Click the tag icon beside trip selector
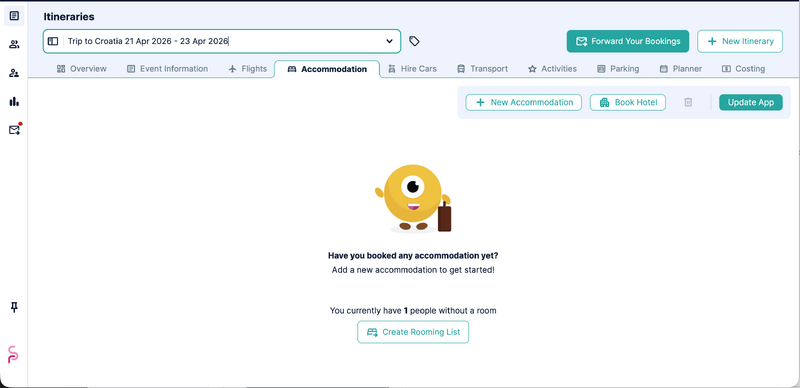800x388 pixels. 414,41
